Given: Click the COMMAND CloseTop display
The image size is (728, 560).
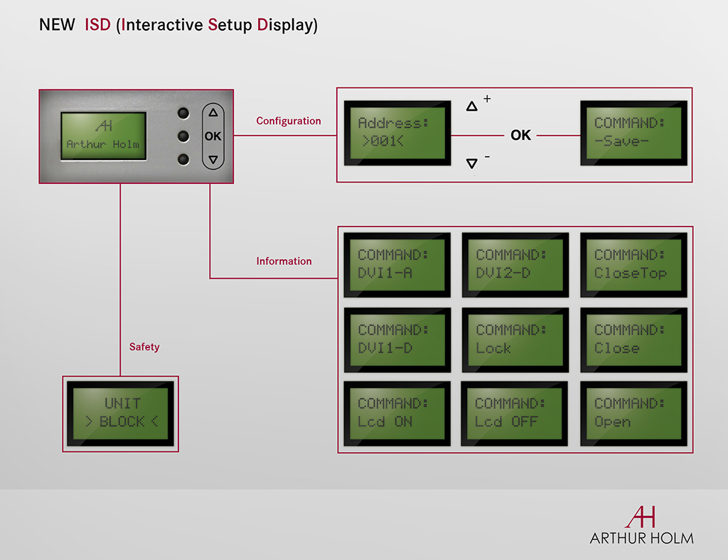Looking at the screenshot, I should pyautogui.click(x=633, y=264).
